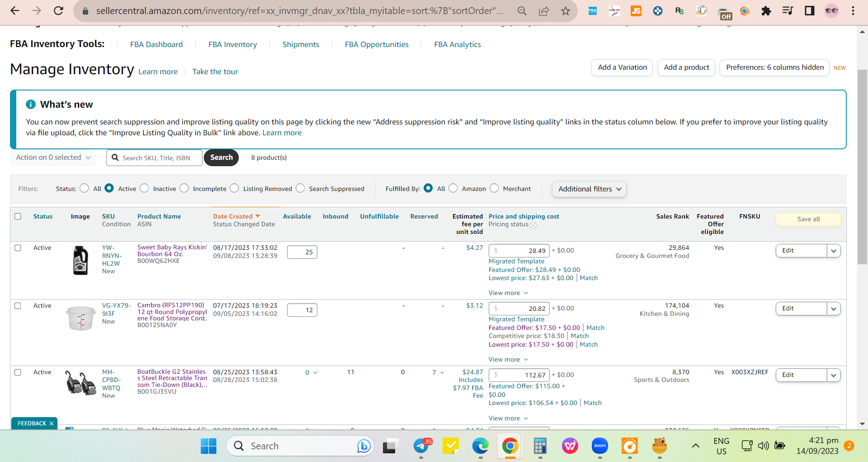This screenshot has width=868, height=462.
Task: Select the Sweet Baby Rays product checkbox
Action: tap(18, 248)
